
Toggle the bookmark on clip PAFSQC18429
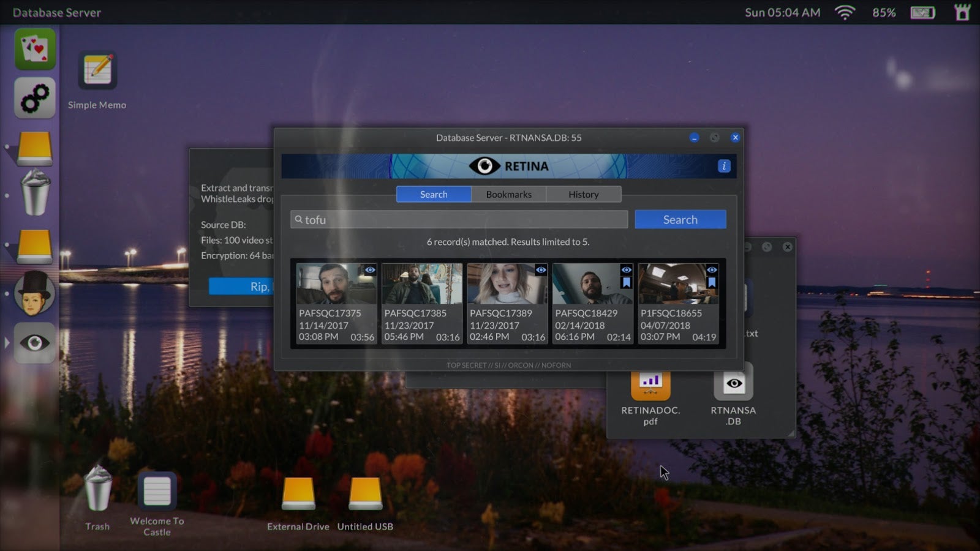click(x=626, y=282)
